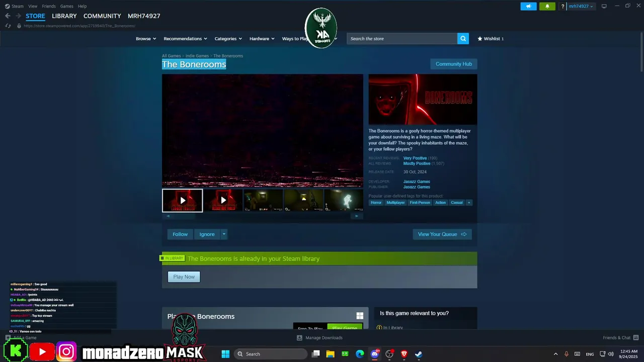The image size is (644, 362).
Task: Open Very Positive recent reviews link
Action: click(415, 158)
